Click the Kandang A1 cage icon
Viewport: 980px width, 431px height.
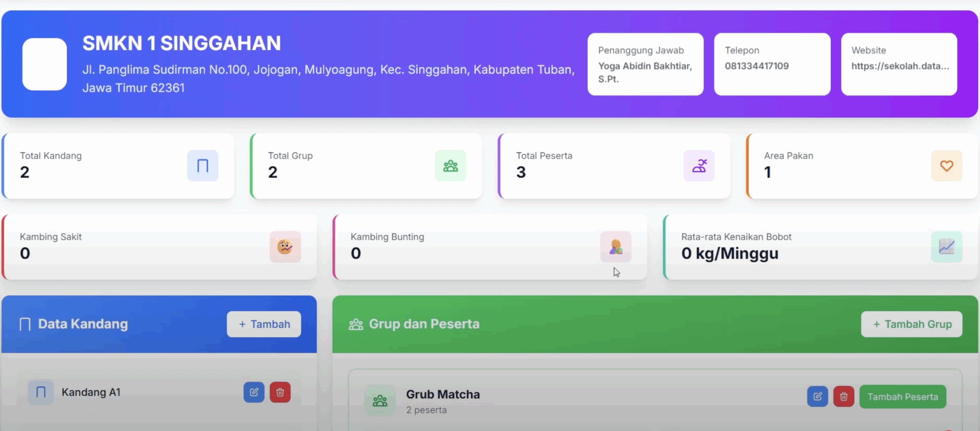41,392
